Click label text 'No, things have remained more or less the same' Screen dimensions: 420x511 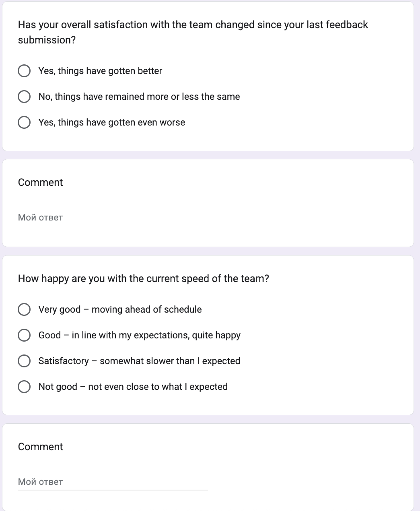[x=139, y=97]
